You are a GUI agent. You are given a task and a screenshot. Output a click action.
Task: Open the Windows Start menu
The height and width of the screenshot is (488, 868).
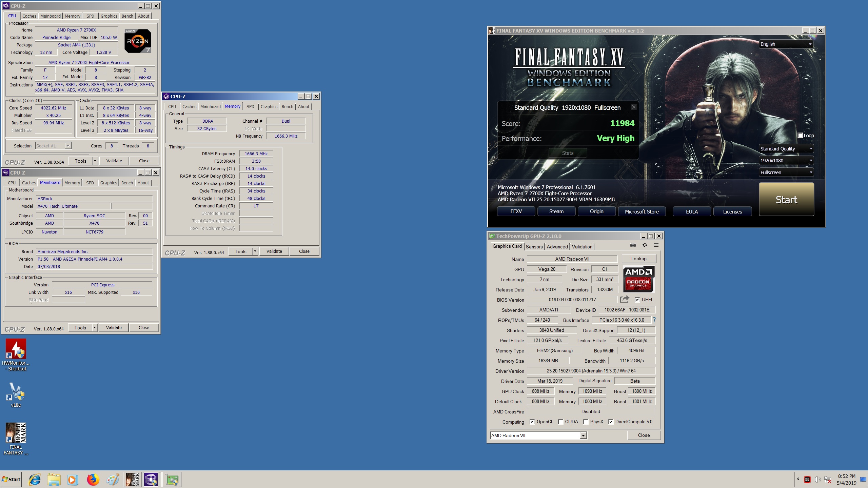pyautogui.click(x=11, y=480)
